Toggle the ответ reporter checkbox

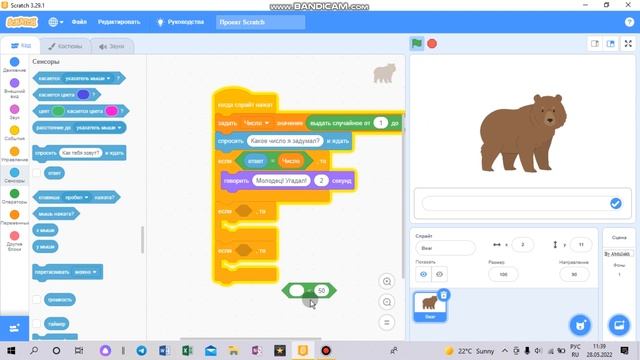[x=37, y=173]
